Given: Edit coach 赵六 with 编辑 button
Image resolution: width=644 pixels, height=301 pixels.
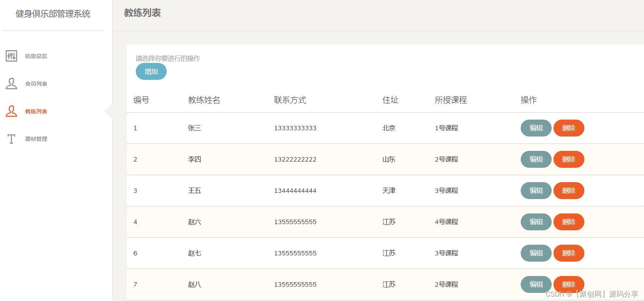Looking at the screenshot, I should [536, 222].
